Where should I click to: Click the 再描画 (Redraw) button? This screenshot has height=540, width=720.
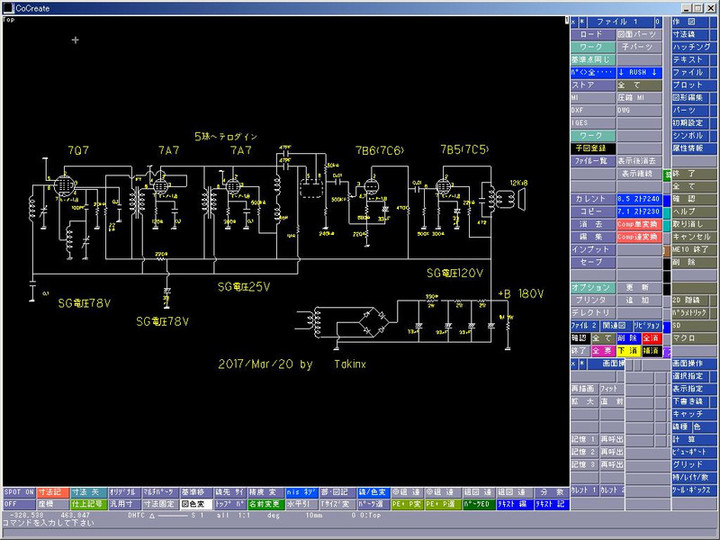coord(582,388)
